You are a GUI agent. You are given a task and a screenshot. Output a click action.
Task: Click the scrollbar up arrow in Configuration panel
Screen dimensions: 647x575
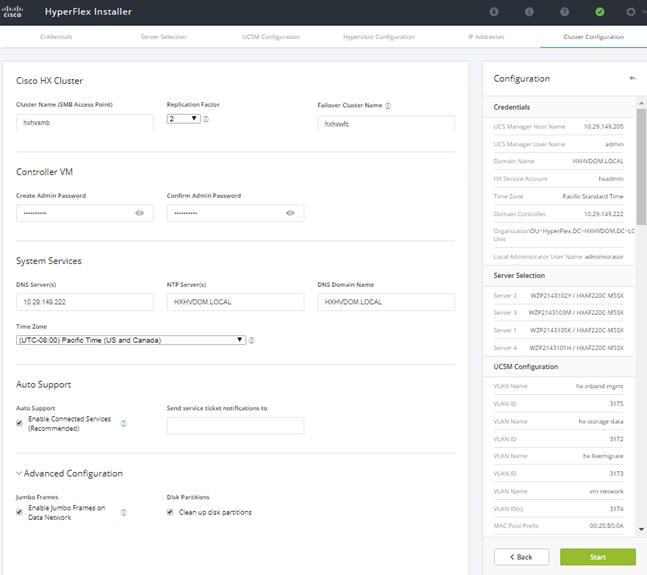[x=641, y=103]
